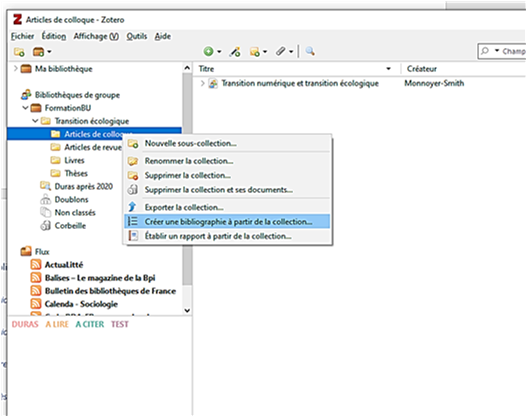Select Transition numérique et transition écologique item

point(300,83)
